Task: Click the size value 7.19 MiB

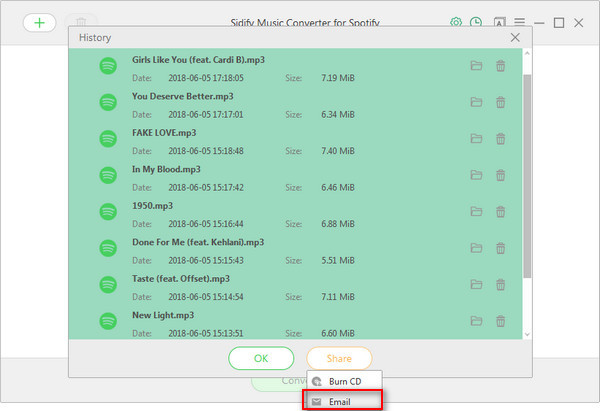Action: (x=338, y=78)
